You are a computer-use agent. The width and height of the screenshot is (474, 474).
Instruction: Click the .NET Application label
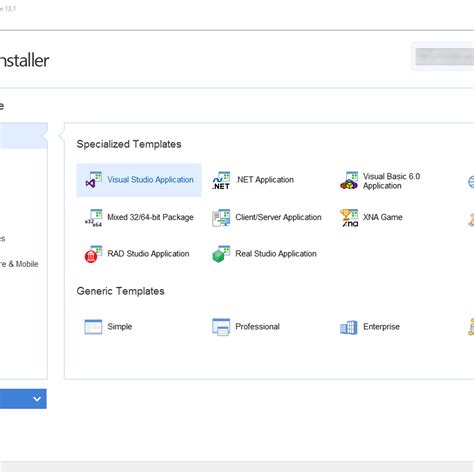(x=265, y=180)
